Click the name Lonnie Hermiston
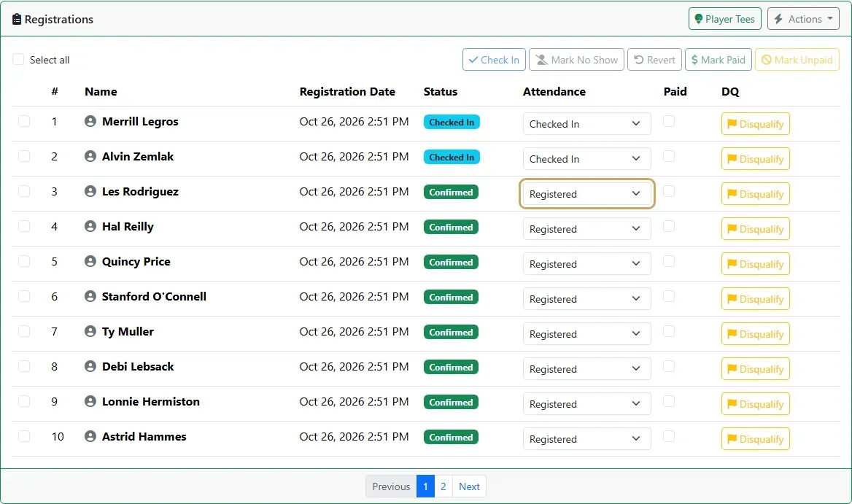This screenshot has width=852, height=504. (150, 401)
